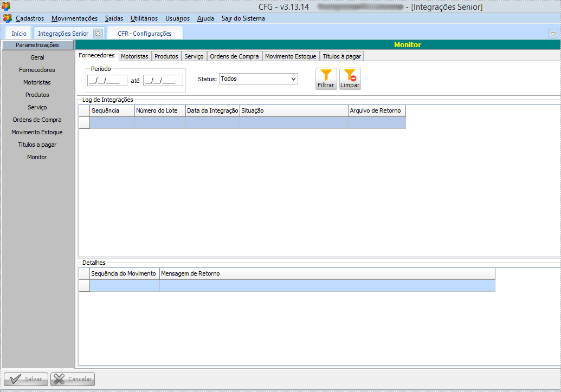
Task: Click the Situação column header
Action: click(x=294, y=111)
